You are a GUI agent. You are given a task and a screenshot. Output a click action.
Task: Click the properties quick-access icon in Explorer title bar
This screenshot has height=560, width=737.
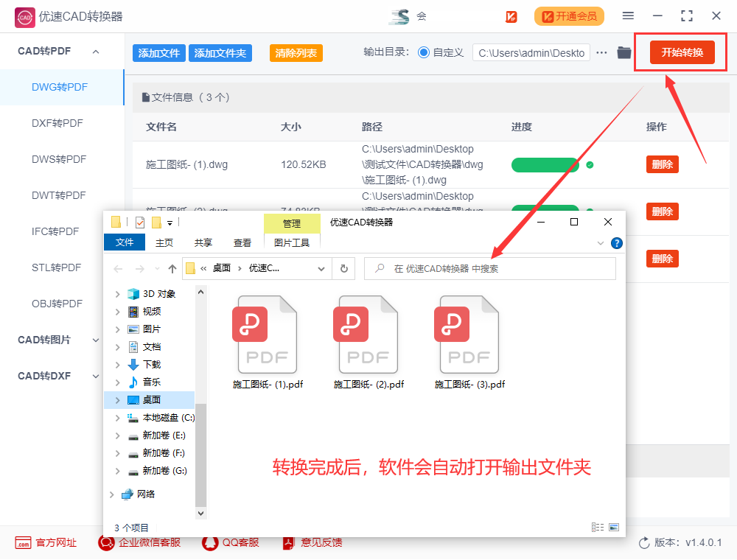[139, 223]
